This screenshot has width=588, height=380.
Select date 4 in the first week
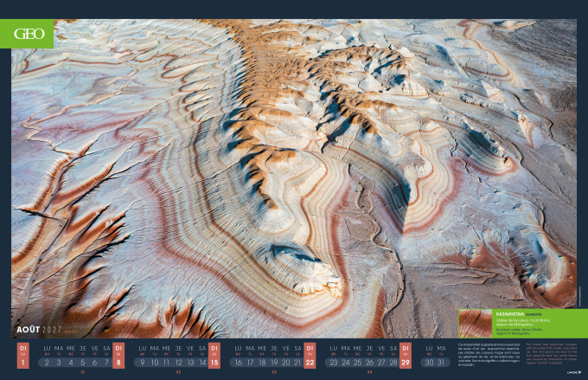tap(71, 362)
